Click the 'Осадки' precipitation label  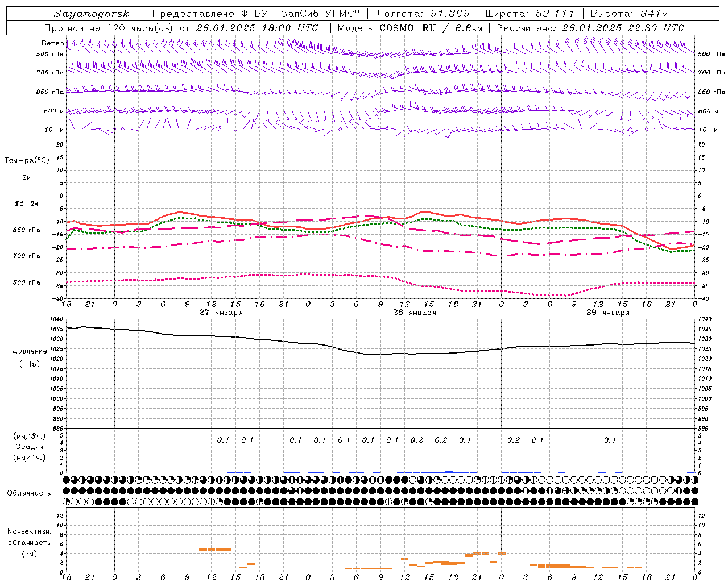click(30, 447)
